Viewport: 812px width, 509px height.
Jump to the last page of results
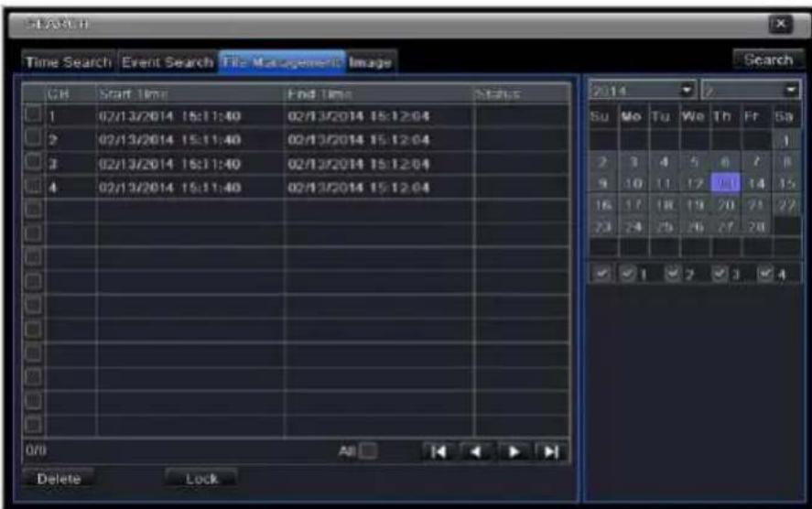tap(550, 452)
